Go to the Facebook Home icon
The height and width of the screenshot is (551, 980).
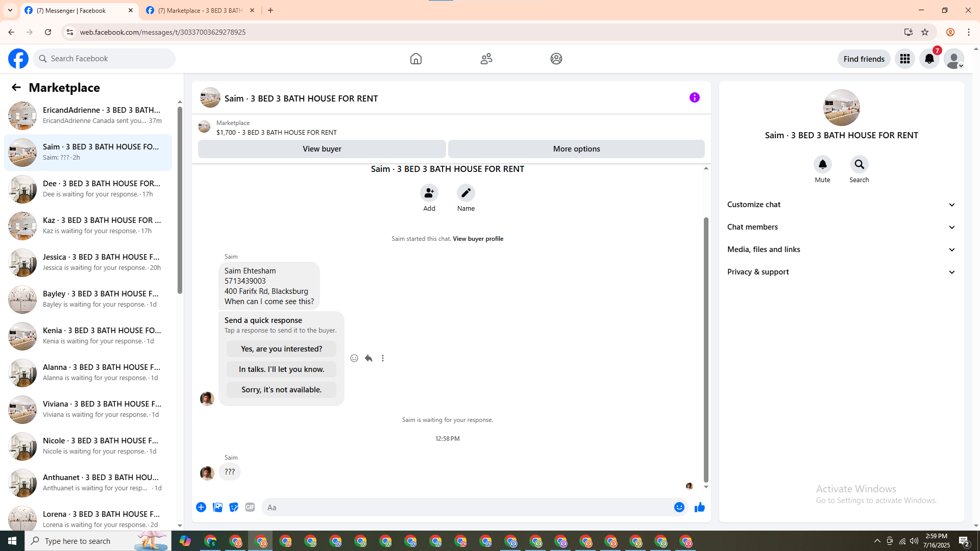(416, 59)
